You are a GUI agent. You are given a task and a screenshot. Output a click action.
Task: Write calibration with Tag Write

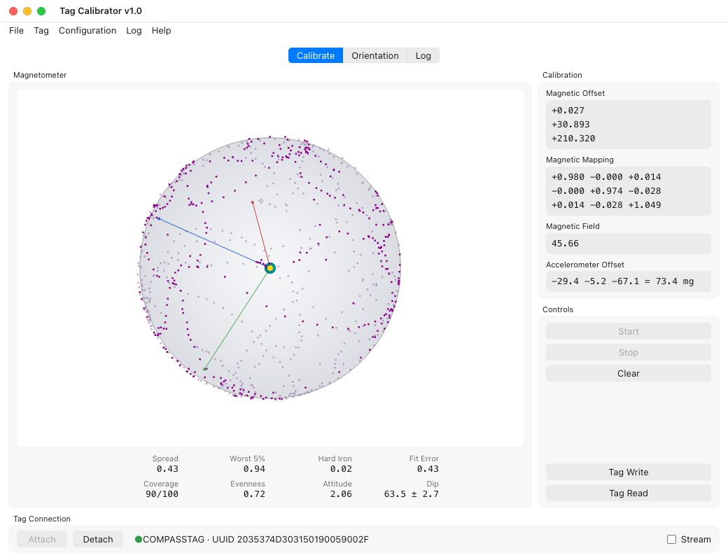(628, 472)
